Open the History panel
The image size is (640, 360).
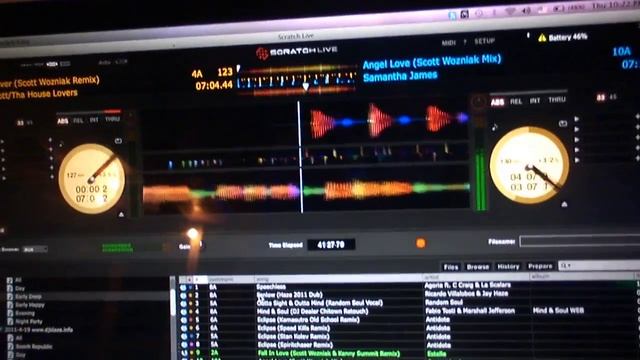point(508,267)
